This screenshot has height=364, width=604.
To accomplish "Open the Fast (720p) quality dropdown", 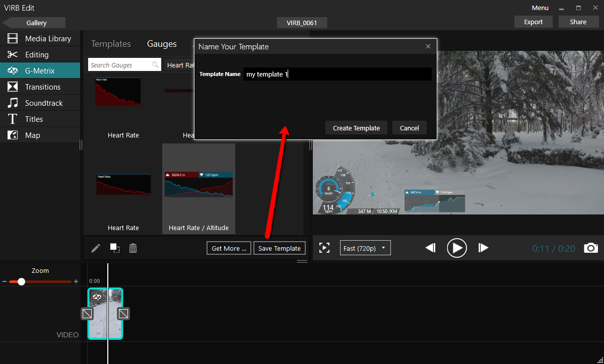I will (365, 248).
